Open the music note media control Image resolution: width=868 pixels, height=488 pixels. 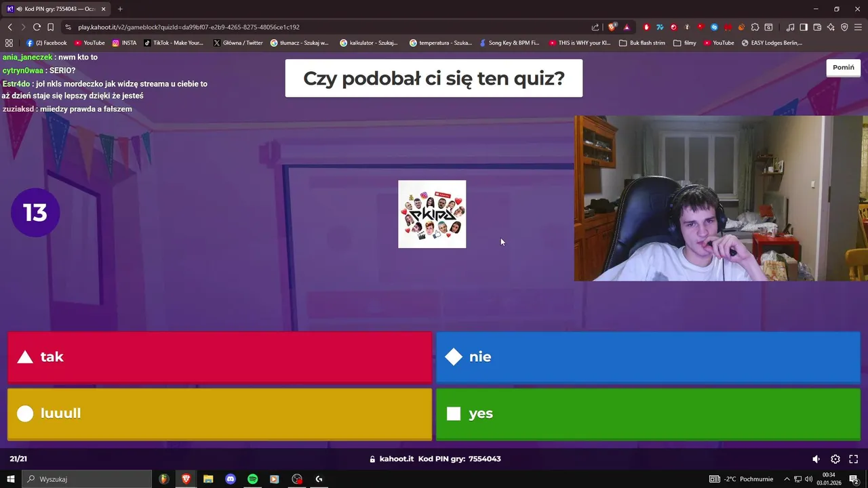790,27
